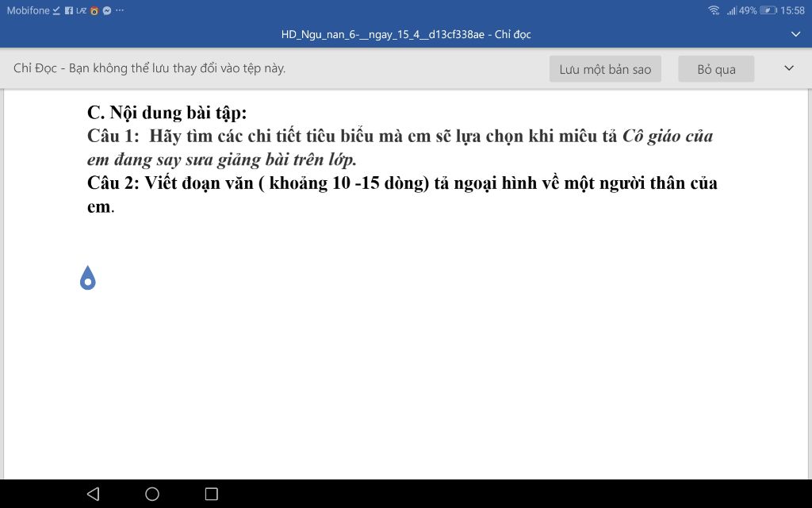
Task: Tap the mobile signal strength icon
Action: [731, 10]
